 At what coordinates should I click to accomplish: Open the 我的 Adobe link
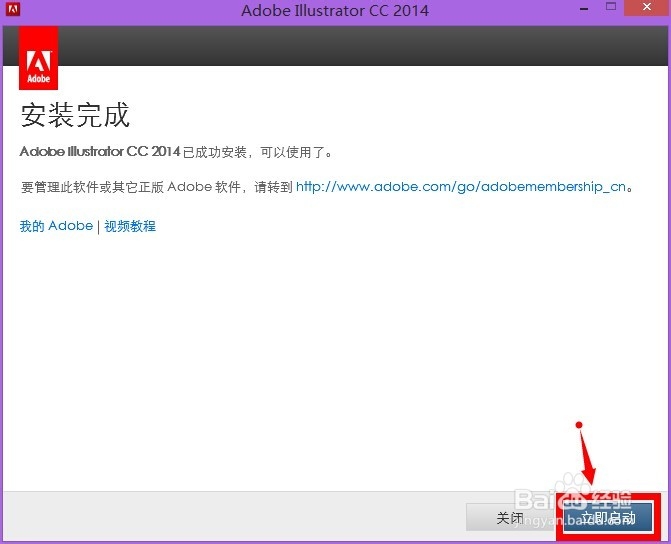pos(56,226)
